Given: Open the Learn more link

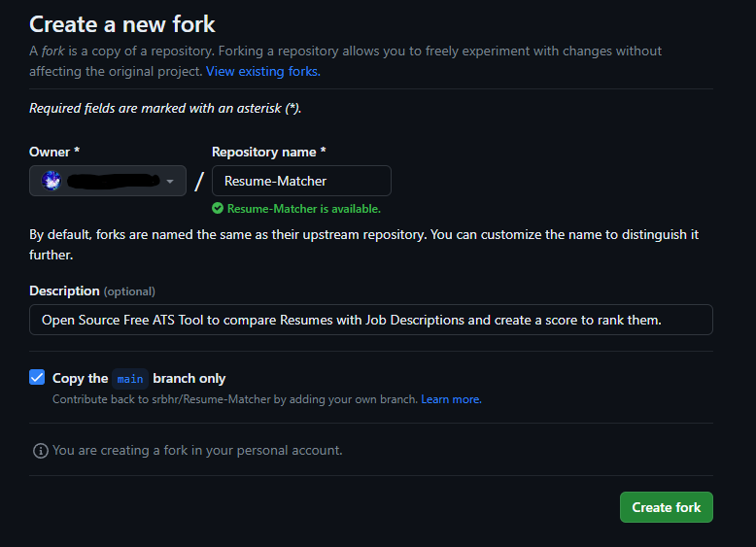Looking at the screenshot, I should point(451,399).
